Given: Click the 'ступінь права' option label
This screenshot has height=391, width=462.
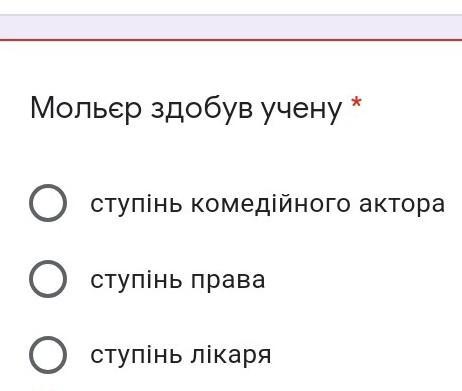Looking at the screenshot, I should pos(178,280).
